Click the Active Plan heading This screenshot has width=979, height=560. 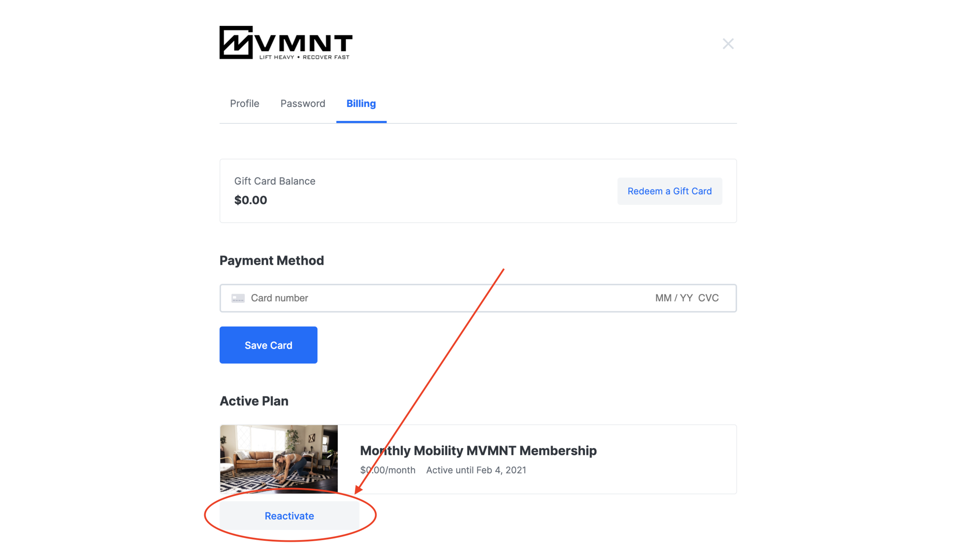coord(254,401)
